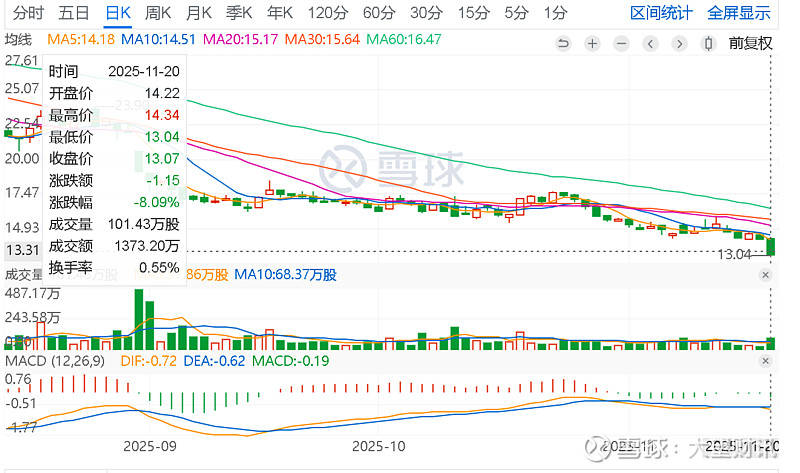The width and height of the screenshot is (800, 473).
Task: Zoom in chart with plus icon
Action: [593, 43]
